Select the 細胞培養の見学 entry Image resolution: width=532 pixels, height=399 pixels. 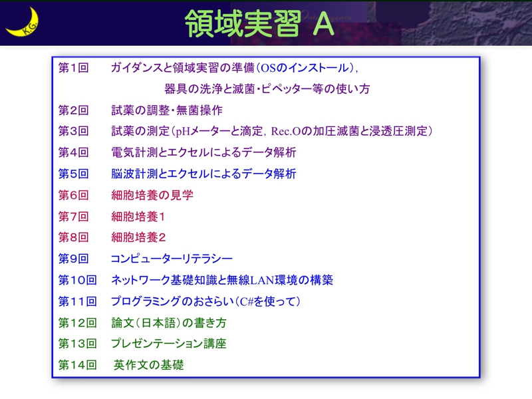152,196
